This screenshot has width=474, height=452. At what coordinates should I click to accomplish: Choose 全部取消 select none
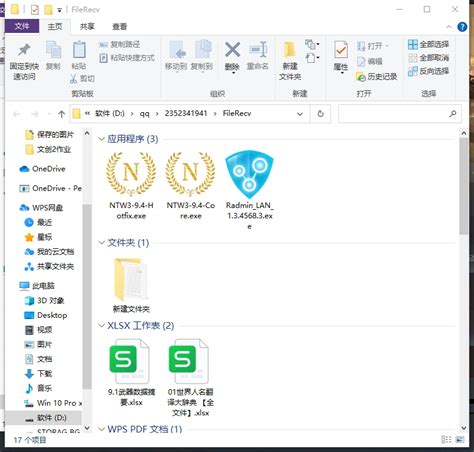pos(429,58)
